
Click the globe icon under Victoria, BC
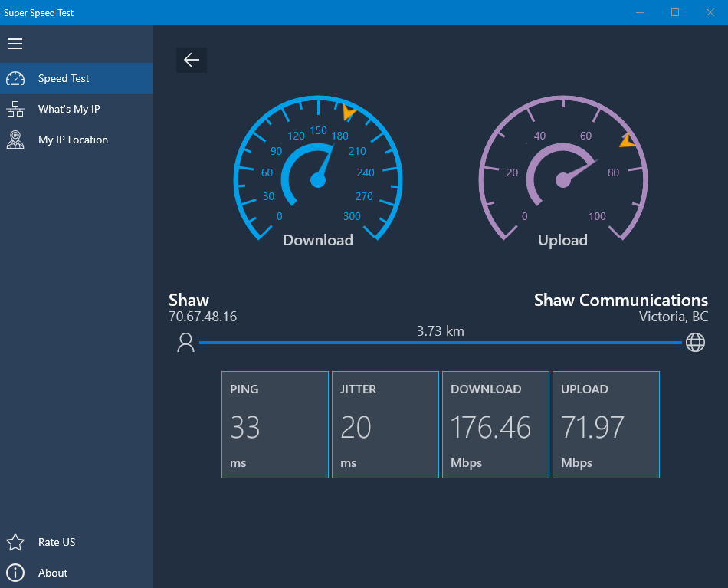(695, 343)
